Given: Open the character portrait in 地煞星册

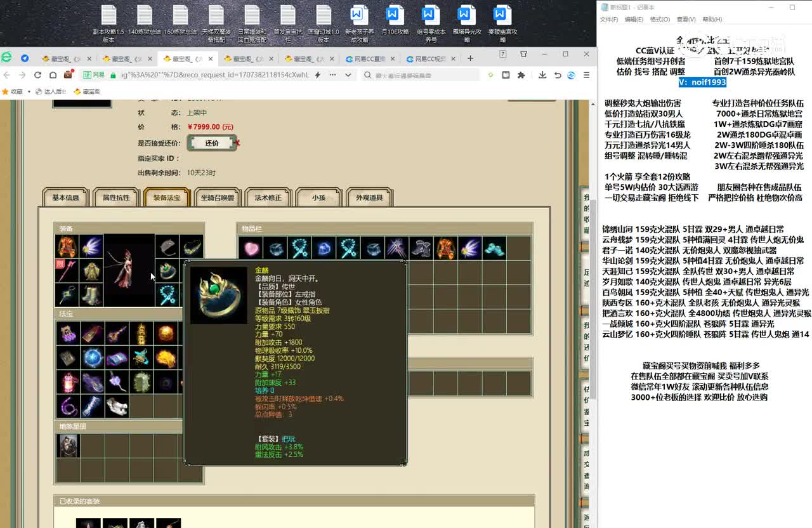Looking at the screenshot, I should pyautogui.click(x=68, y=445).
